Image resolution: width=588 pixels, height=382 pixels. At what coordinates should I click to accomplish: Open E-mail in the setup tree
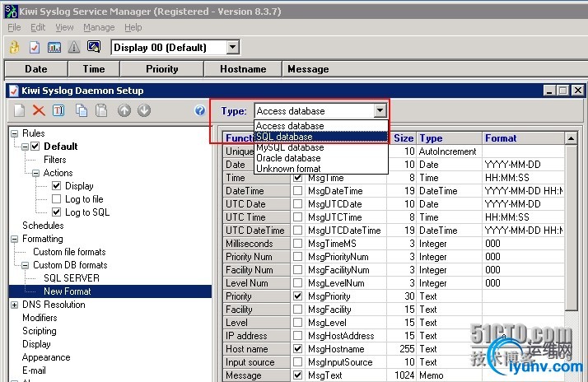[x=34, y=370]
